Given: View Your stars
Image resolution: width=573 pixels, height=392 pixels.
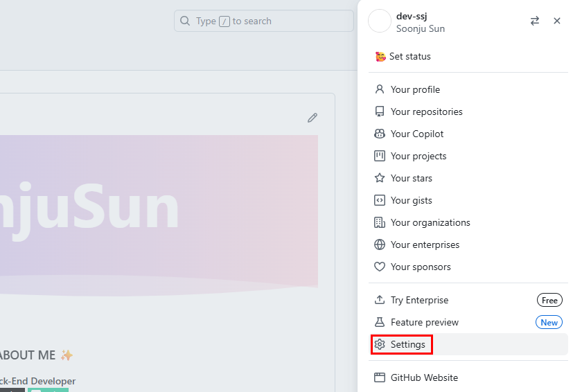Looking at the screenshot, I should click(x=468, y=178).
